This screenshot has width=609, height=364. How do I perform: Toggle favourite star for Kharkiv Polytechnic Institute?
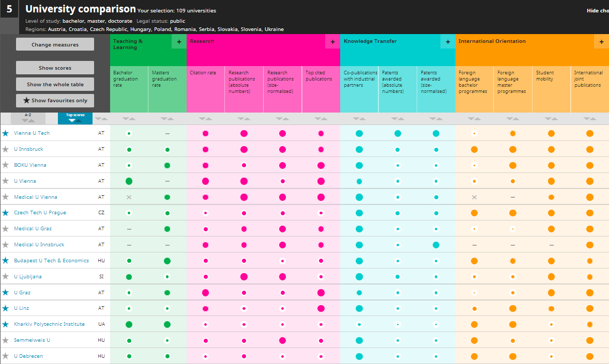6,324
